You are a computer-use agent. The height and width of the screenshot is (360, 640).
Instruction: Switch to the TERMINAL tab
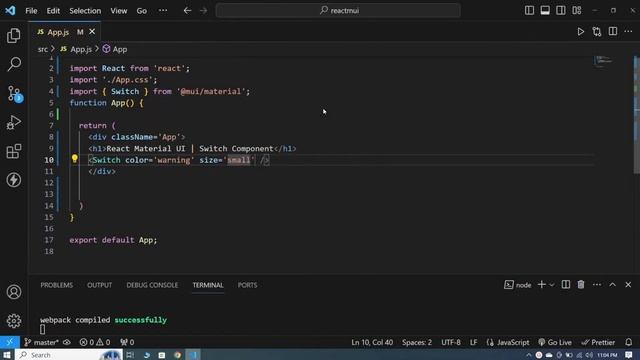(208, 285)
